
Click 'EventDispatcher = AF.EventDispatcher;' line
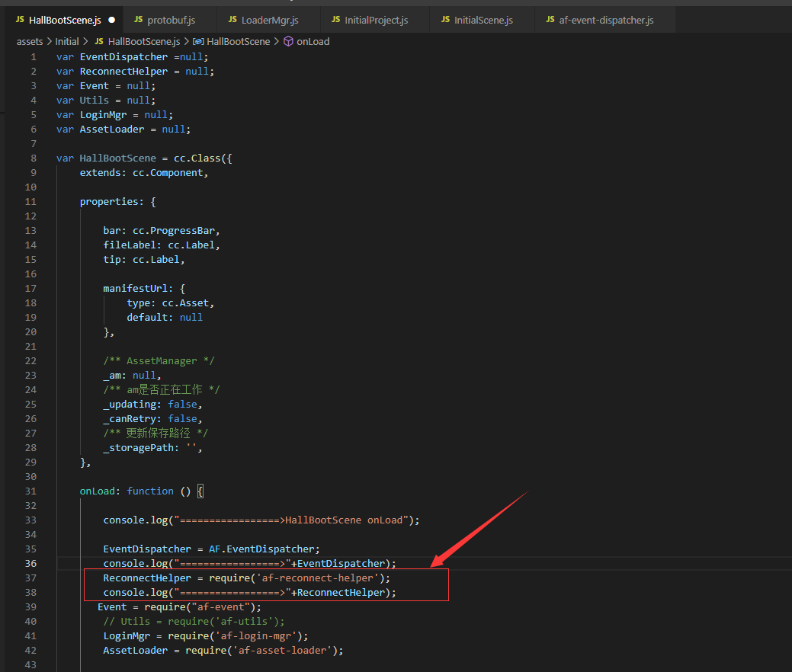(x=212, y=549)
